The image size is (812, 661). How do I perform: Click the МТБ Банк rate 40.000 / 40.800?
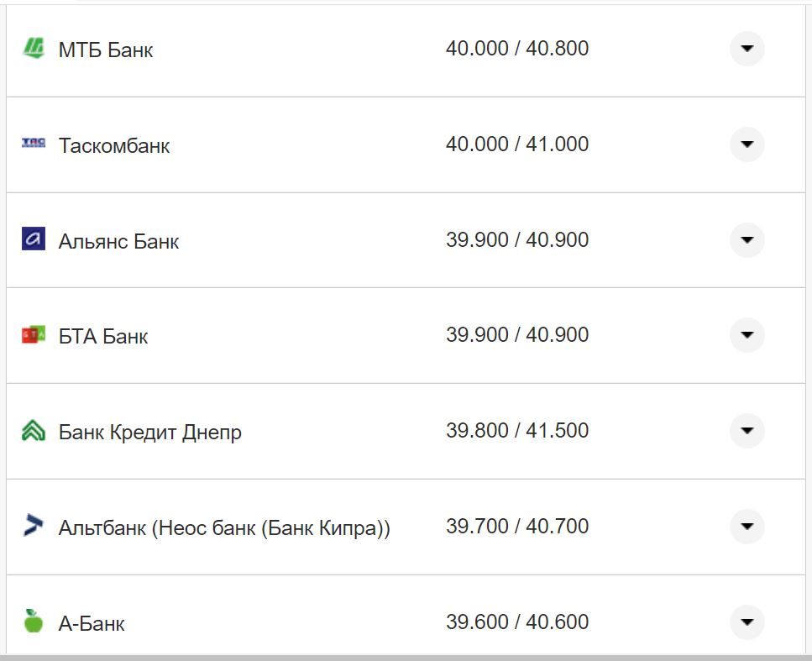(x=516, y=49)
